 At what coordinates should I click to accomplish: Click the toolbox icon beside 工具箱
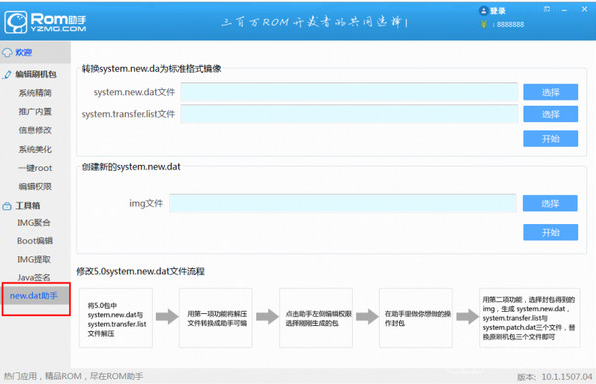click(7, 206)
